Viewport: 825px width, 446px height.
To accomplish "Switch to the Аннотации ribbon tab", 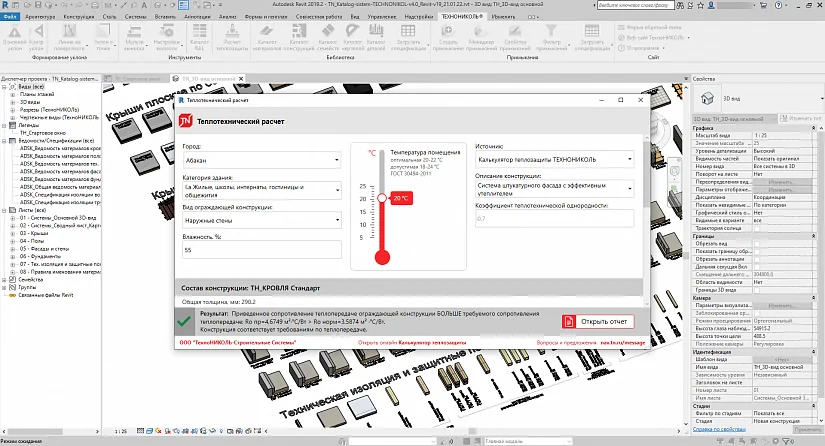I will 197,16.
